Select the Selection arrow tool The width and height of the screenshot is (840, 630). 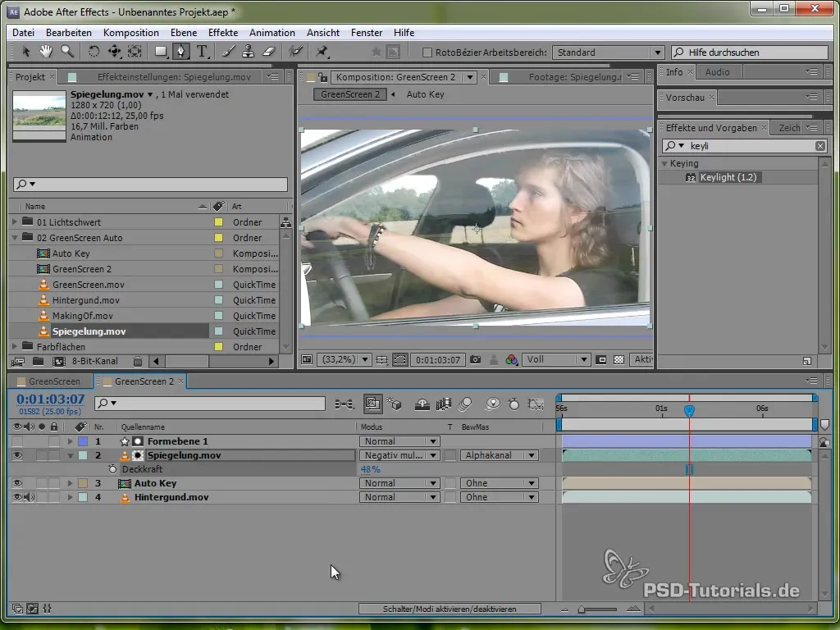[25, 52]
